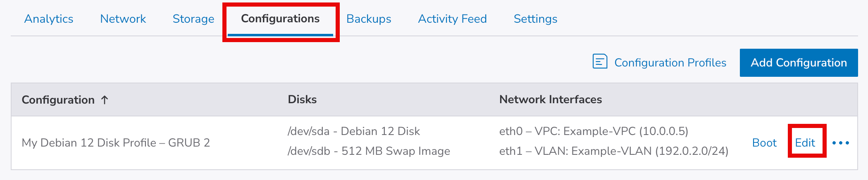
Task: Click the /dev/sda Debian 12 Disk entry
Action: pos(353,131)
